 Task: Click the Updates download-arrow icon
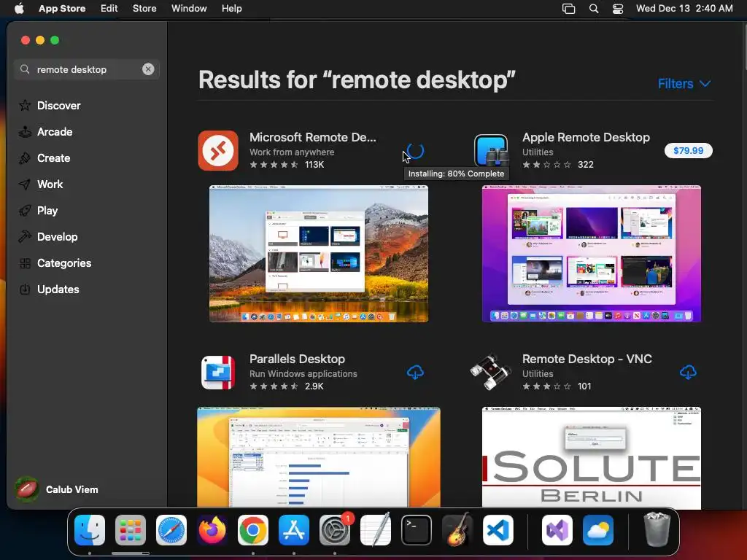(x=25, y=289)
